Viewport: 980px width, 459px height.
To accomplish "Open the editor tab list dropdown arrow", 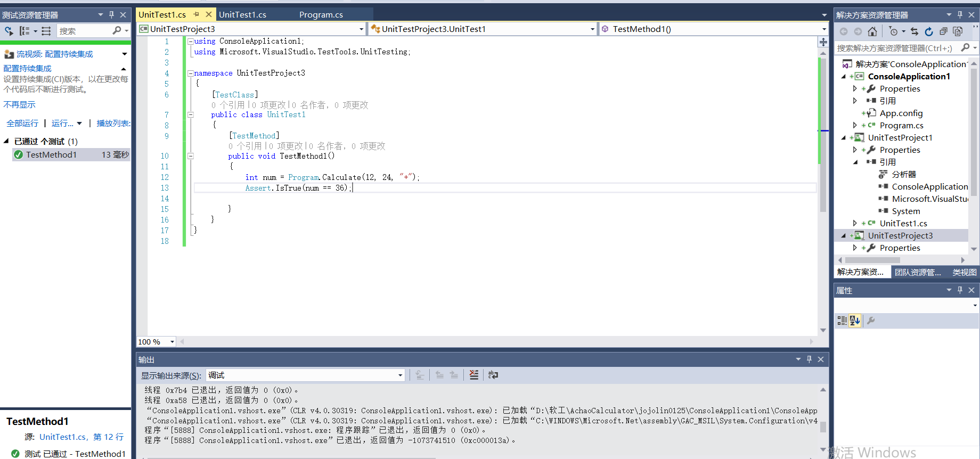I will pyautogui.click(x=824, y=15).
